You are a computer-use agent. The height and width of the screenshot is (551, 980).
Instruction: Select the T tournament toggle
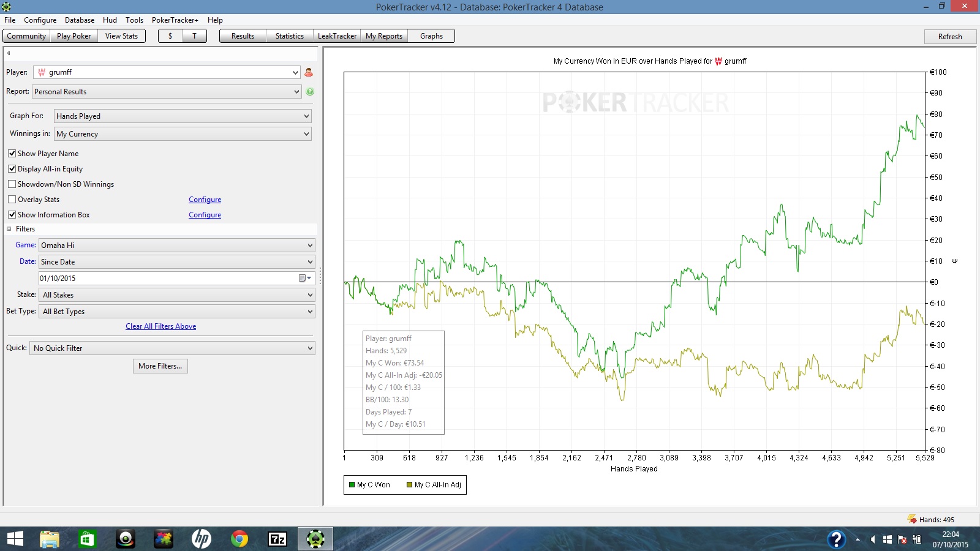click(195, 36)
